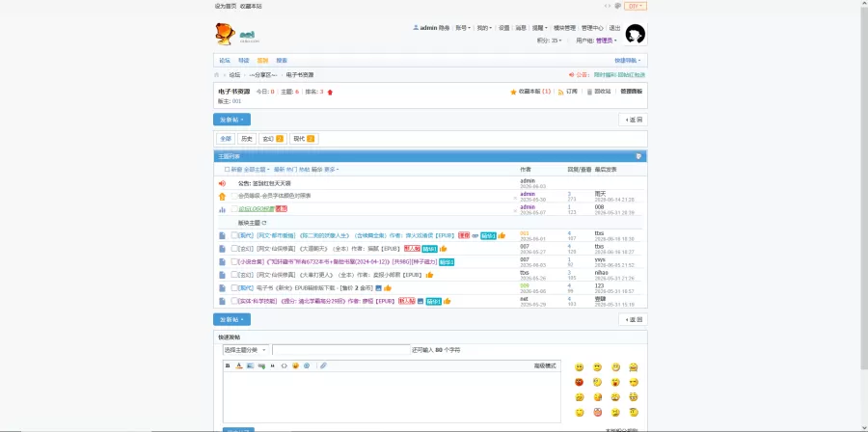The width and height of the screenshot is (868, 432).
Task: Click the 设为首页 link
Action: (226, 6)
